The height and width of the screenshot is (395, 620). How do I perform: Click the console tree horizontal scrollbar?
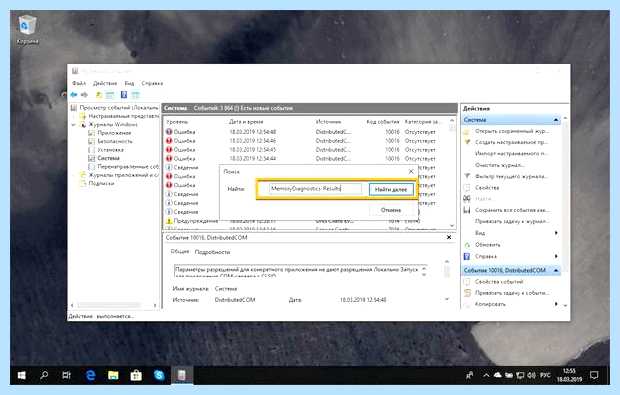pos(114,305)
